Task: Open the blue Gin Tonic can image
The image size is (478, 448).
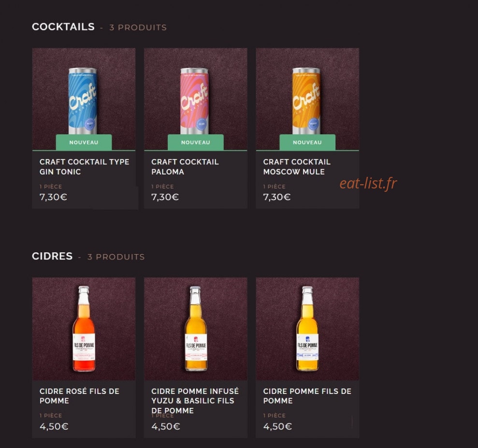Action: pos(84,99)
